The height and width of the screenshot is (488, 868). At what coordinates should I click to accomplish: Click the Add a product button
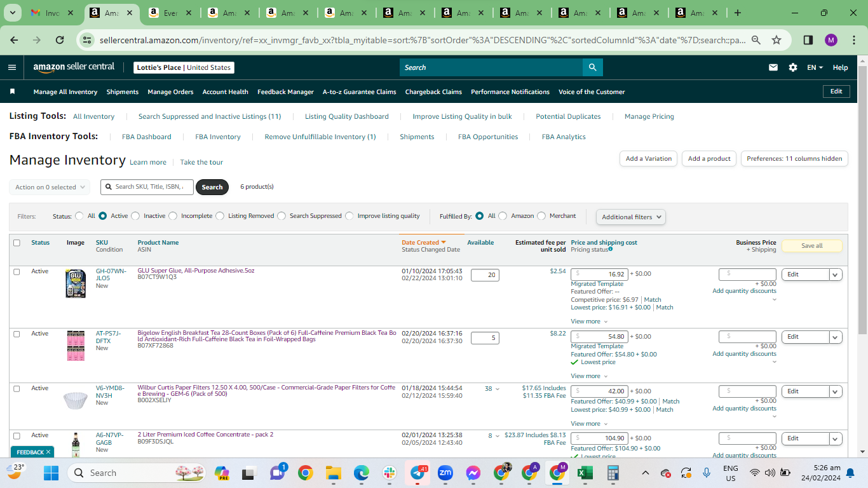click(x=709, y=159)
